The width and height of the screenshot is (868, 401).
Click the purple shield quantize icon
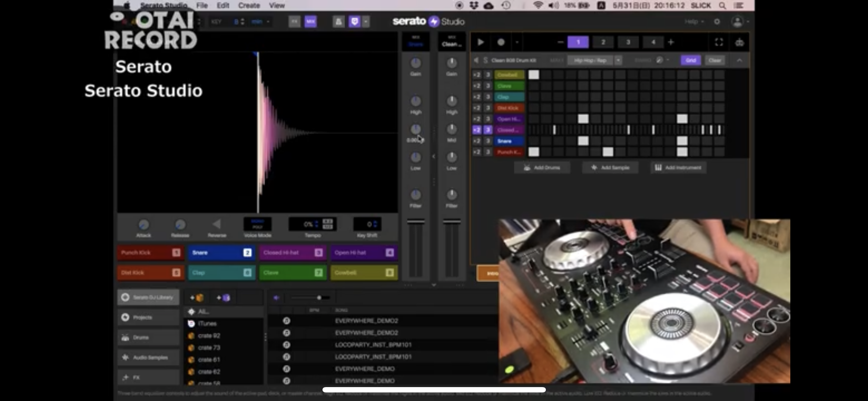355,21
